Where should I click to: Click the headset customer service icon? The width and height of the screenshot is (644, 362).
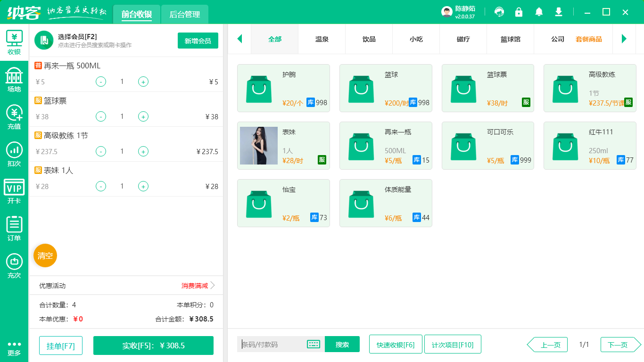click(499, 12)
